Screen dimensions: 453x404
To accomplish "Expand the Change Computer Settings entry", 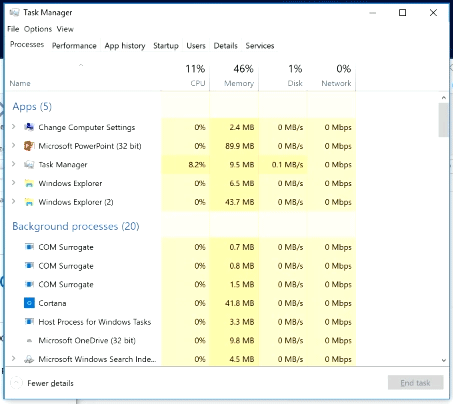I will (x=13, y=127).
